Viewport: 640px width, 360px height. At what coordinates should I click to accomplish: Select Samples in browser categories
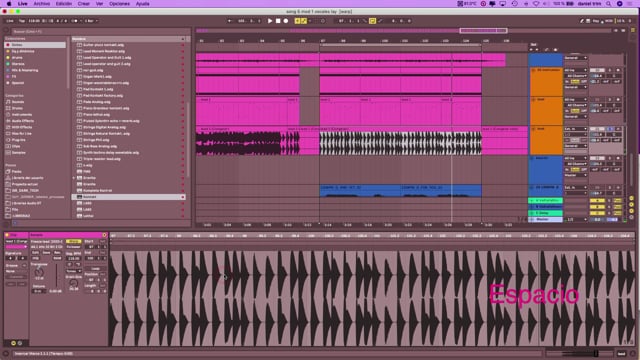19,153
